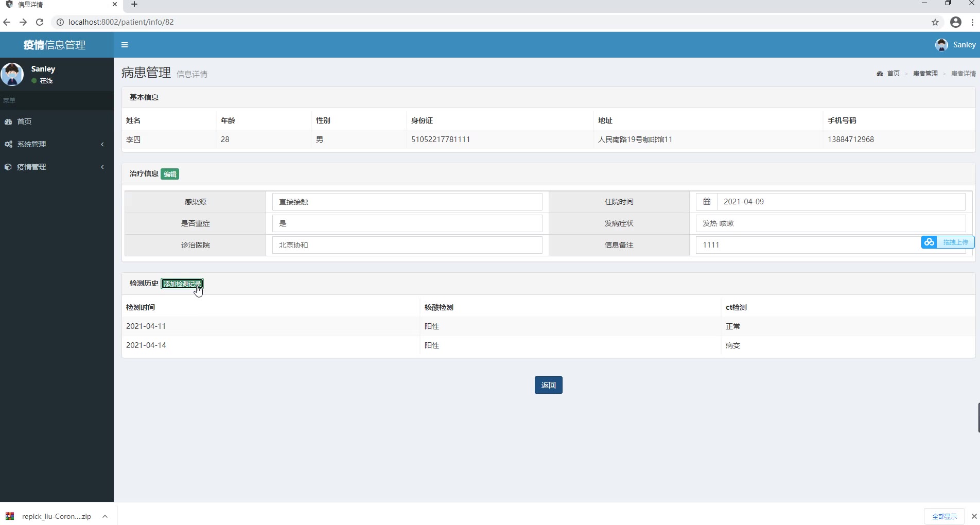Close the downloads bar with X

tap(974, 516)
